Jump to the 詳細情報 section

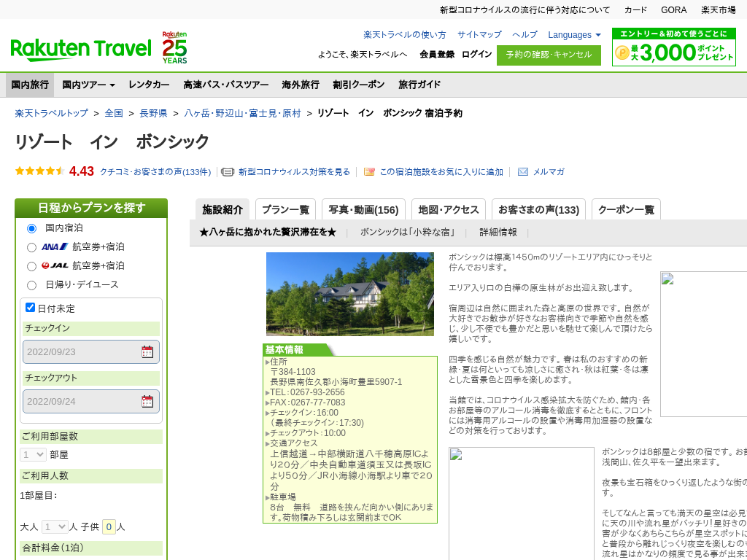tap(498, 233)
